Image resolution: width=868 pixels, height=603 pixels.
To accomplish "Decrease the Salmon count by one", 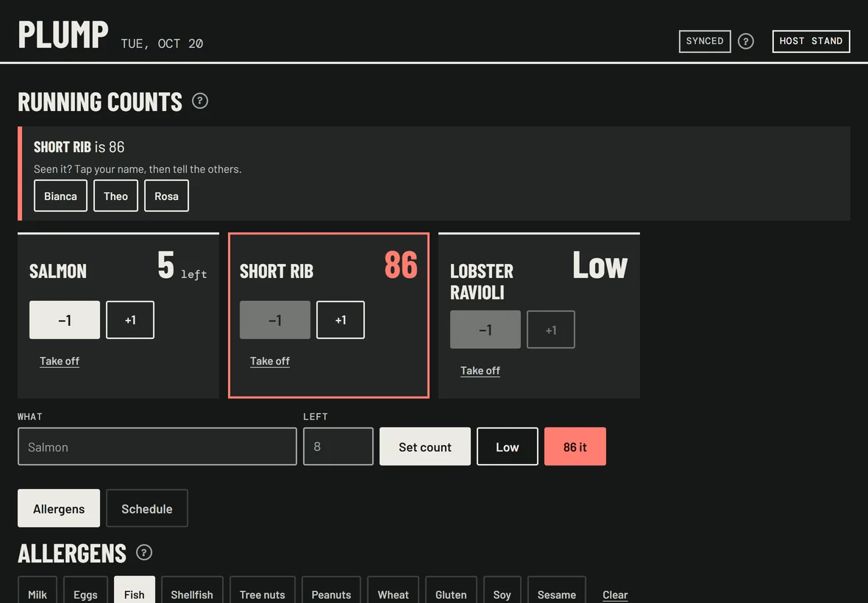I will (65, 320).
